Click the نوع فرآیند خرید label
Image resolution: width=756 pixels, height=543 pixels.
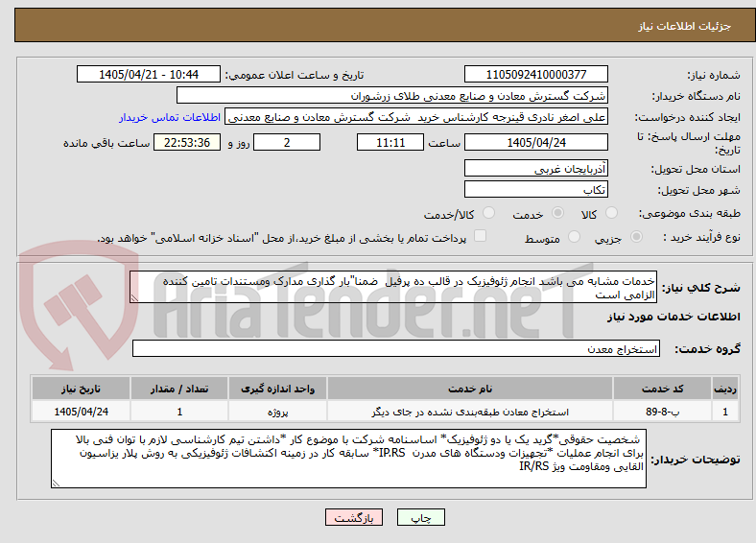point(701,237)
